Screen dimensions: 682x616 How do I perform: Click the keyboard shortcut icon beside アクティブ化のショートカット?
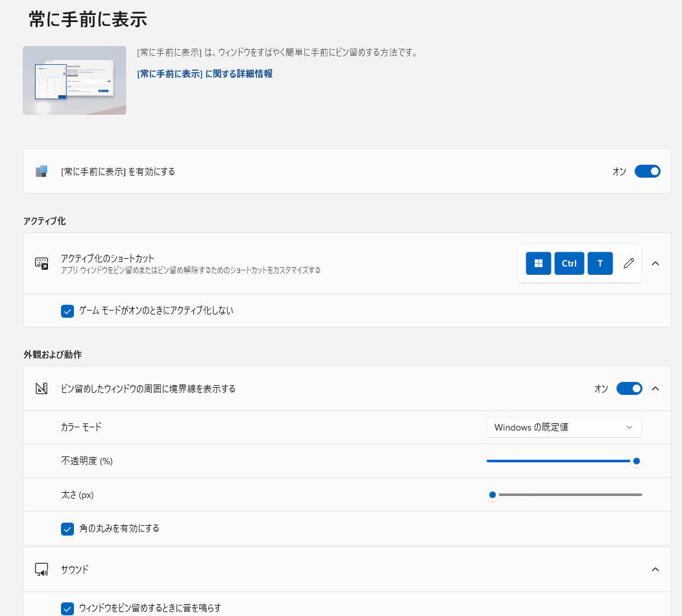pyautogui.click(x=42, y=263)
